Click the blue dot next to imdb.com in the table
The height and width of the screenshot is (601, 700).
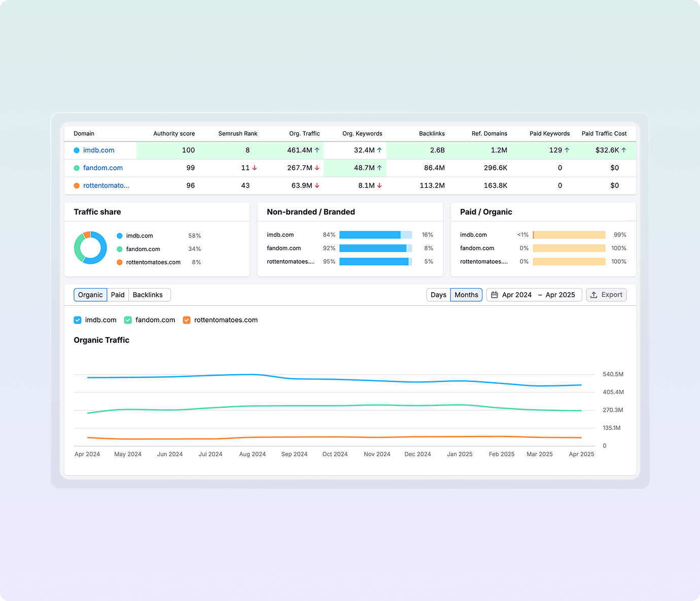pos(77,150)
